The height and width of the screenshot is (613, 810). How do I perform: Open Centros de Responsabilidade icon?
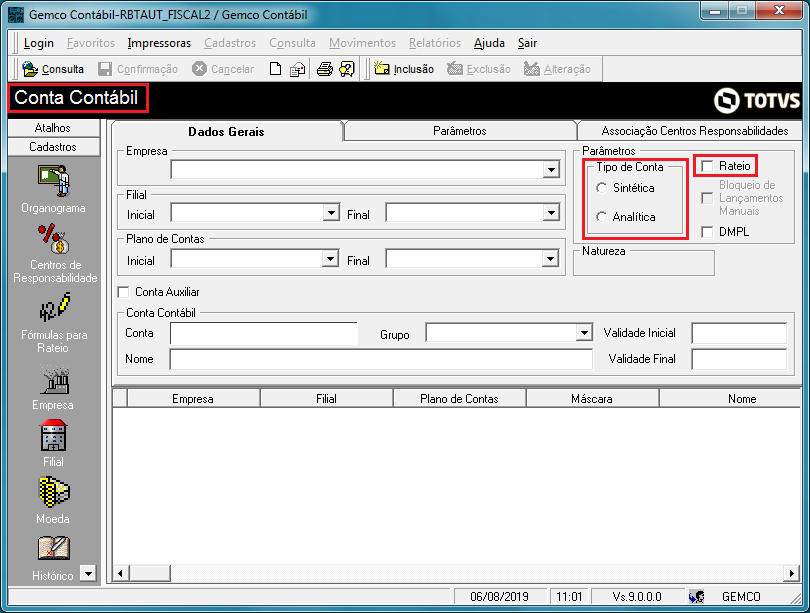point(54,239)
